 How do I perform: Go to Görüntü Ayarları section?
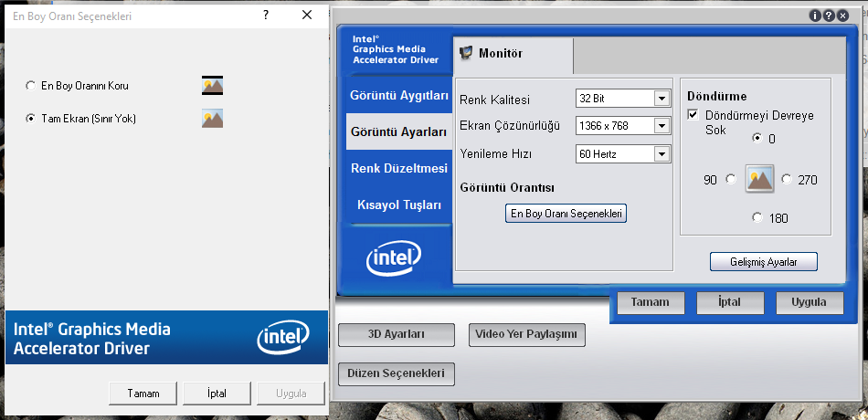[399, 131]
